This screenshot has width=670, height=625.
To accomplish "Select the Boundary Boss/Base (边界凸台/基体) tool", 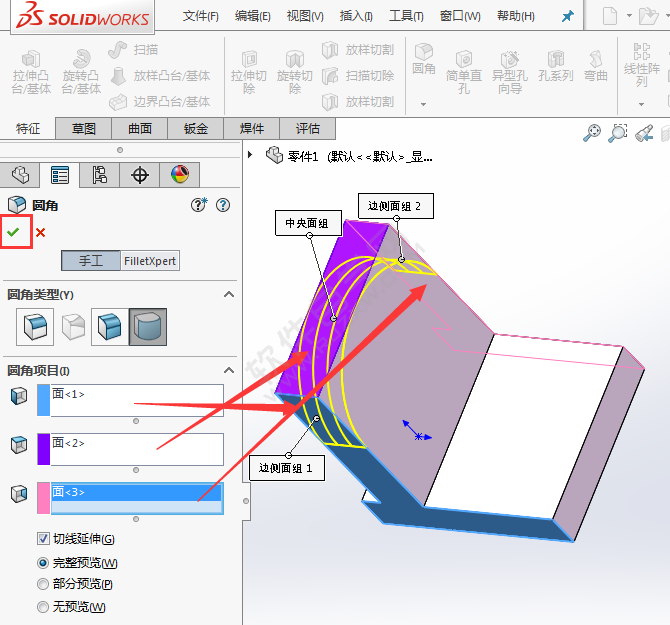I will pos(160,102).
